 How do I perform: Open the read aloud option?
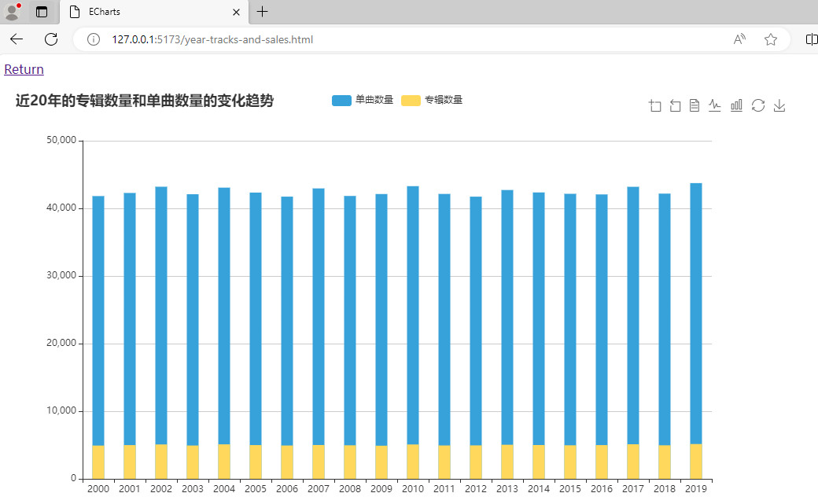739,39
